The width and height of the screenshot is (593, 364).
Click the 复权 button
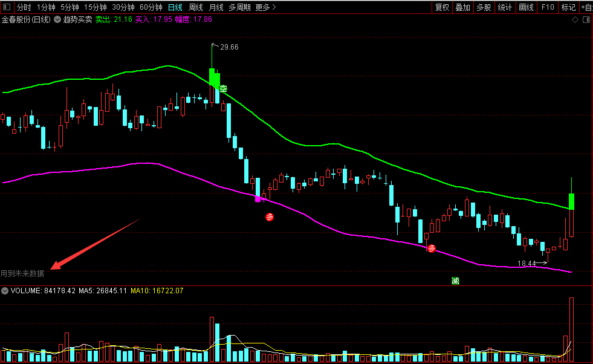click(x=442, y=7)
